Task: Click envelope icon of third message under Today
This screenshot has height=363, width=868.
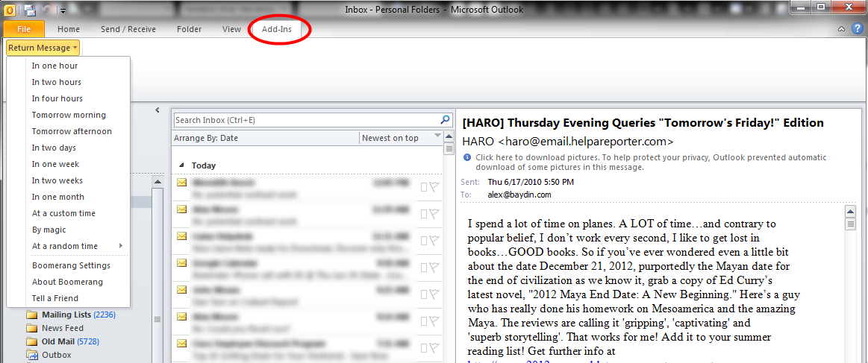Action: tap(181, 236)
